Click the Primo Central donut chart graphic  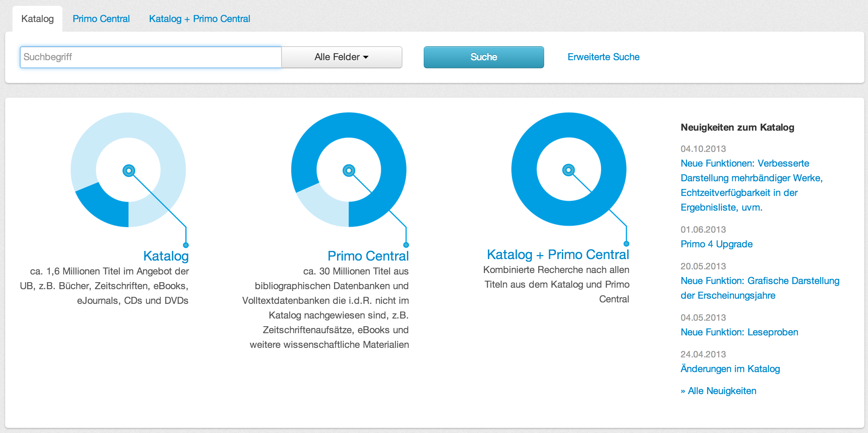(348, 170)
